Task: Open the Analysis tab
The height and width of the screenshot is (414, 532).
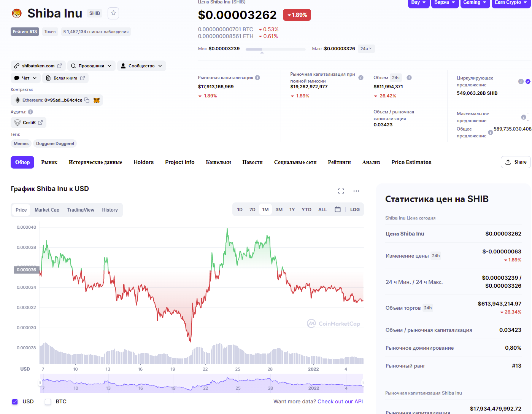Action: click(371, 162)
